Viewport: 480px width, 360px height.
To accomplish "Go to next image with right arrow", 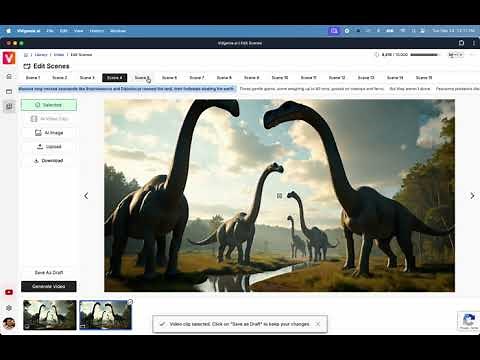I will click(472, 196).
